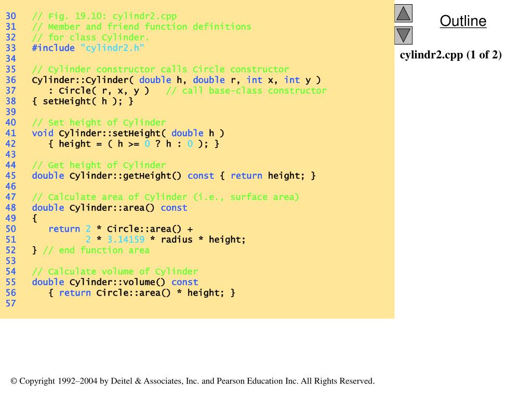Click the #include "cylindr2.h" line
This screenshot has height=399, width=532.
(88, 48)
